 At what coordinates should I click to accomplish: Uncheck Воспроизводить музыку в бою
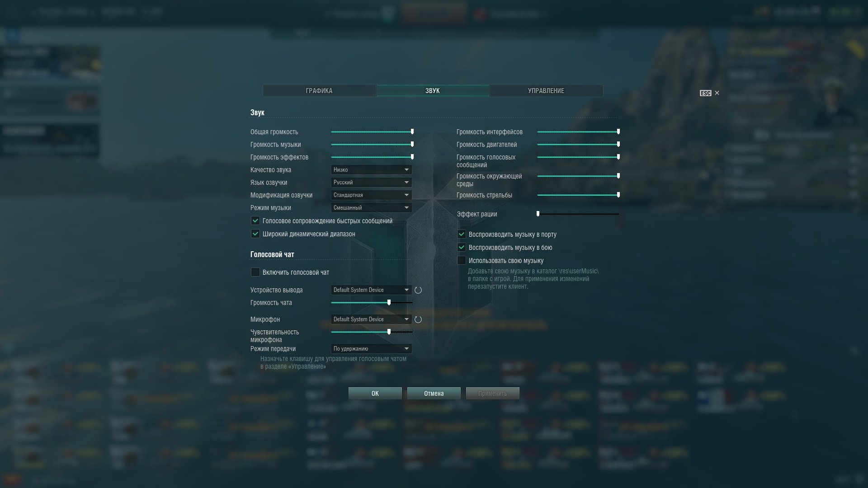point(462,247)
